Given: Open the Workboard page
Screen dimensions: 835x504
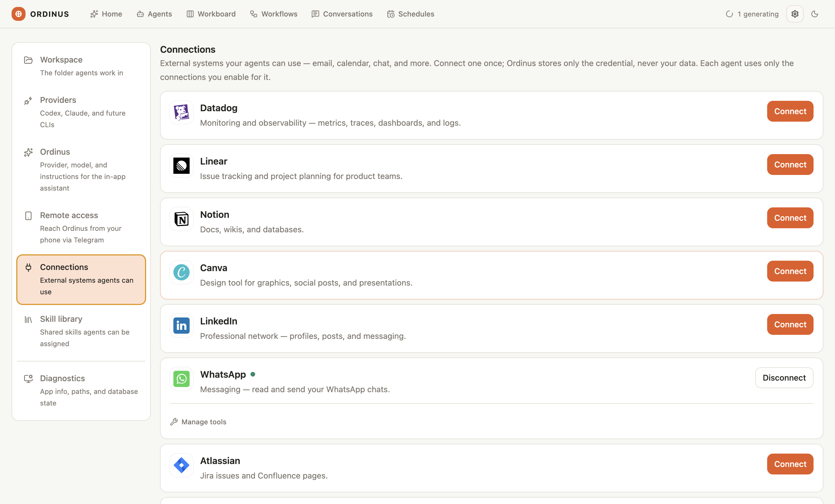Looking at the screenshot, I should (x=211, y=14).
